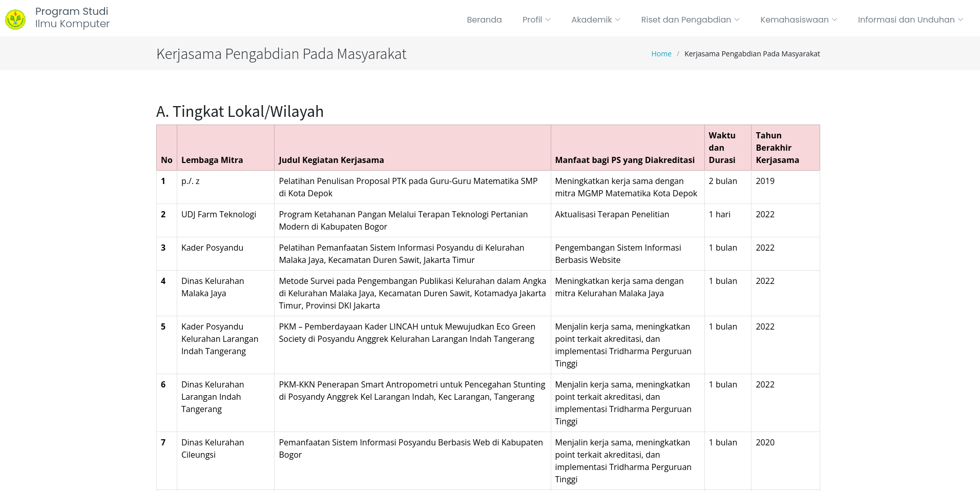
Task: Click the UDJ Farm Teknologi table cell
Action: (225, 220)
